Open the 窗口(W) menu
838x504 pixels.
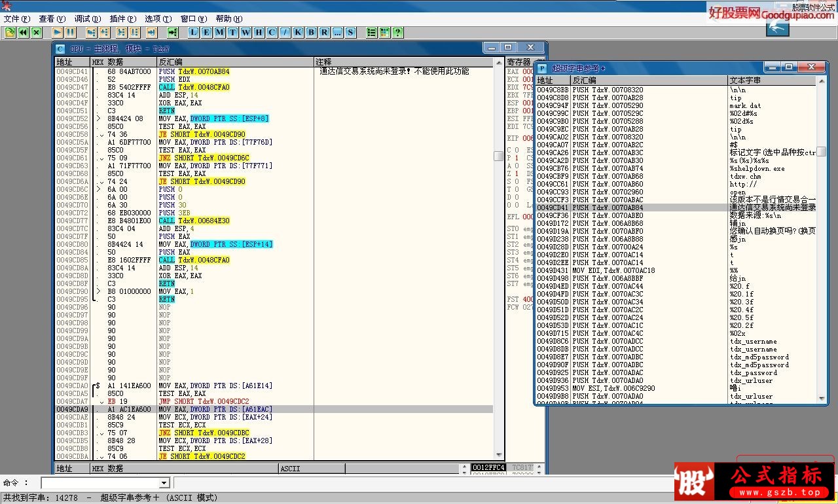tap(194, 19)
